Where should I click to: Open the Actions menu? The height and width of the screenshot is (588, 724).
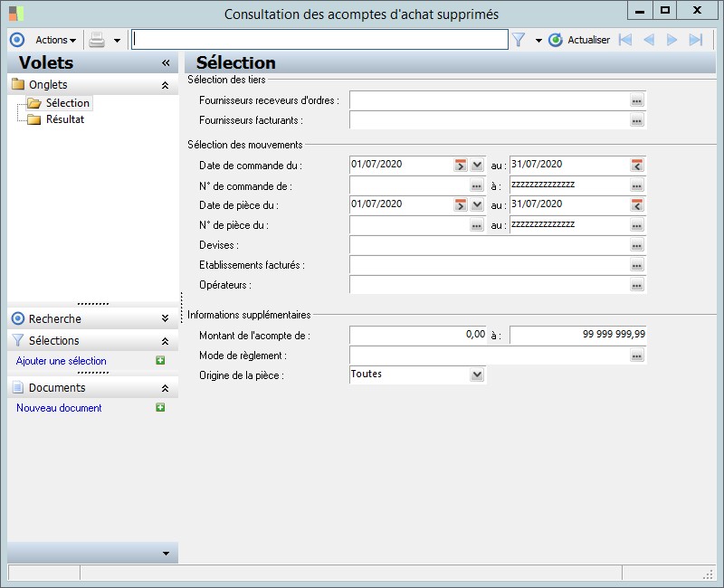pos(55,40)
